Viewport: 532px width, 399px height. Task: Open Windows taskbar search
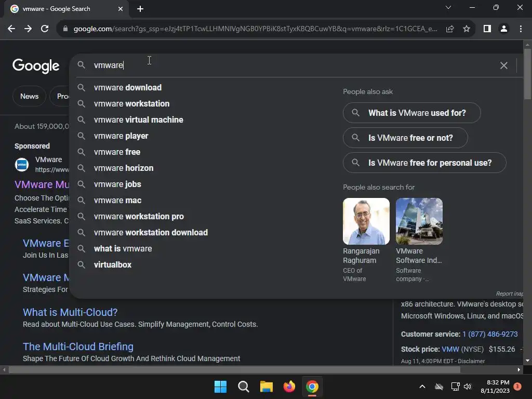[244, 387]
